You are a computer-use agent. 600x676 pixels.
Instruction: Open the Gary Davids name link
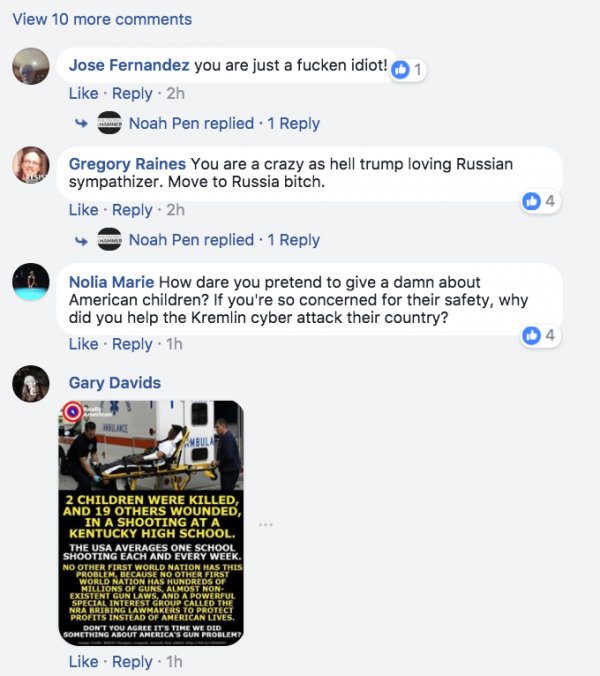tap(115, 383)
